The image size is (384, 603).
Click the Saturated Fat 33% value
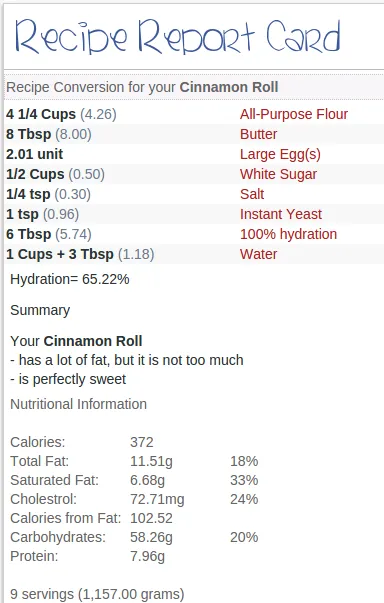click(244, 480)
